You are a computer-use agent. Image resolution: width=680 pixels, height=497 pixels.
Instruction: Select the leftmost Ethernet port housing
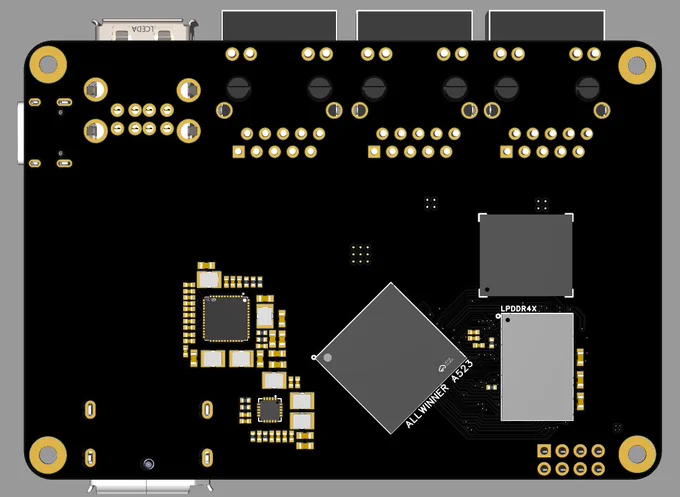click(x=279, y=26)
